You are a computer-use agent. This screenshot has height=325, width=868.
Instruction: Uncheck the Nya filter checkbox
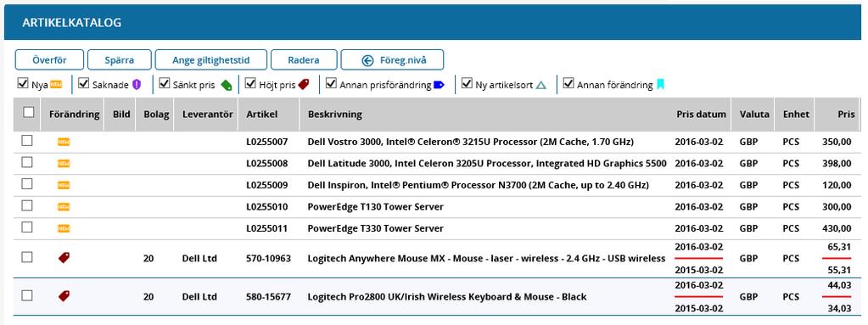[x=23, y=84]
